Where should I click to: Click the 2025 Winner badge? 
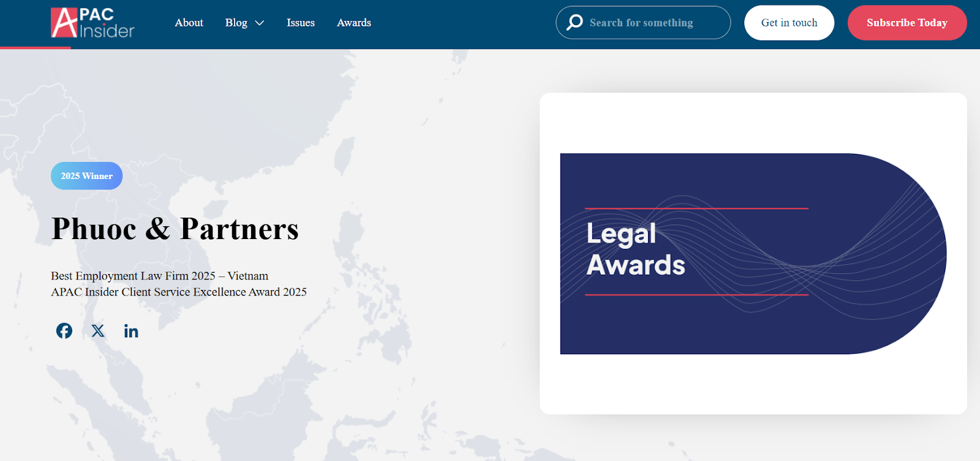click(x=86, y=176)
